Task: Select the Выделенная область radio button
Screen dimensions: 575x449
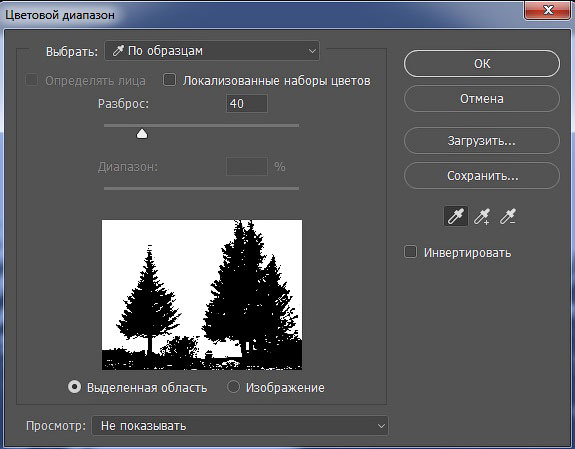Action: click(x=74, y=387)
